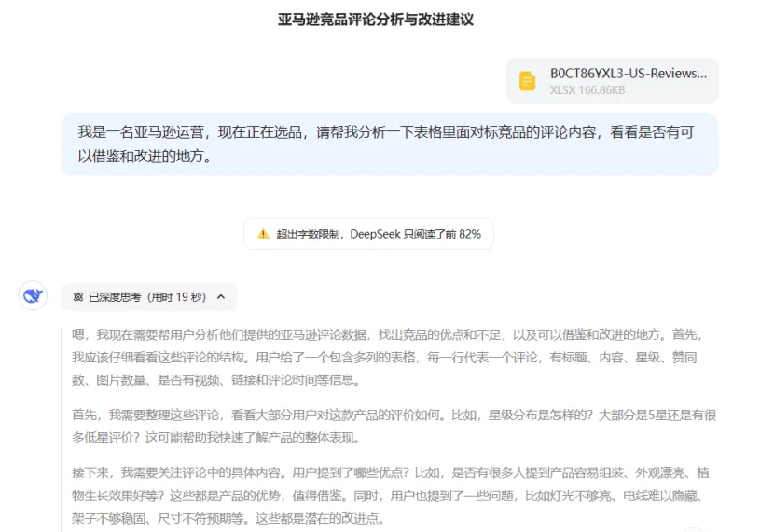Click the DeepSeek whale avatar icon
The image size is (774, 532).
pyautogui.click(x=33, y=296)
